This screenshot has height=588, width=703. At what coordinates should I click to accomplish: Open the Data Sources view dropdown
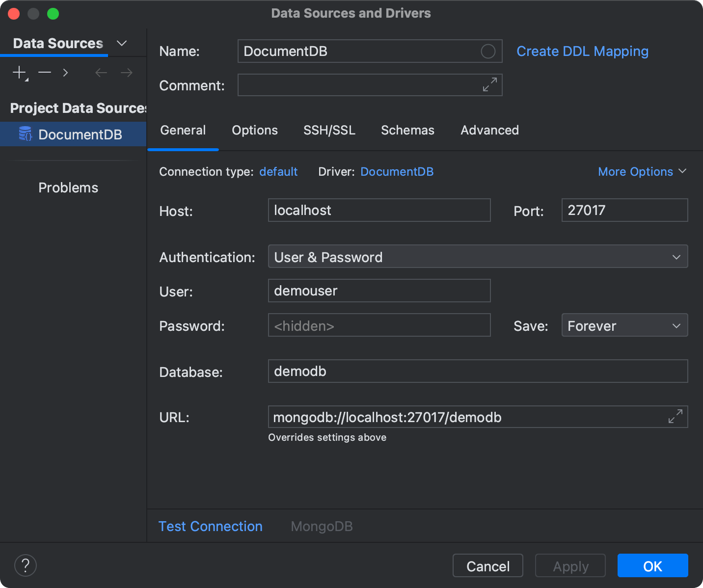[121, 43]
